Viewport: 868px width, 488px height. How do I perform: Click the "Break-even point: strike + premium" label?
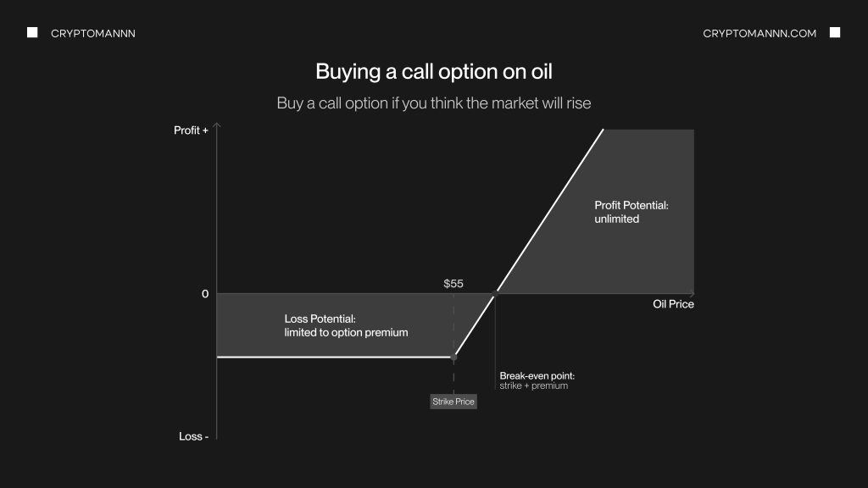(x=537, y=380)
